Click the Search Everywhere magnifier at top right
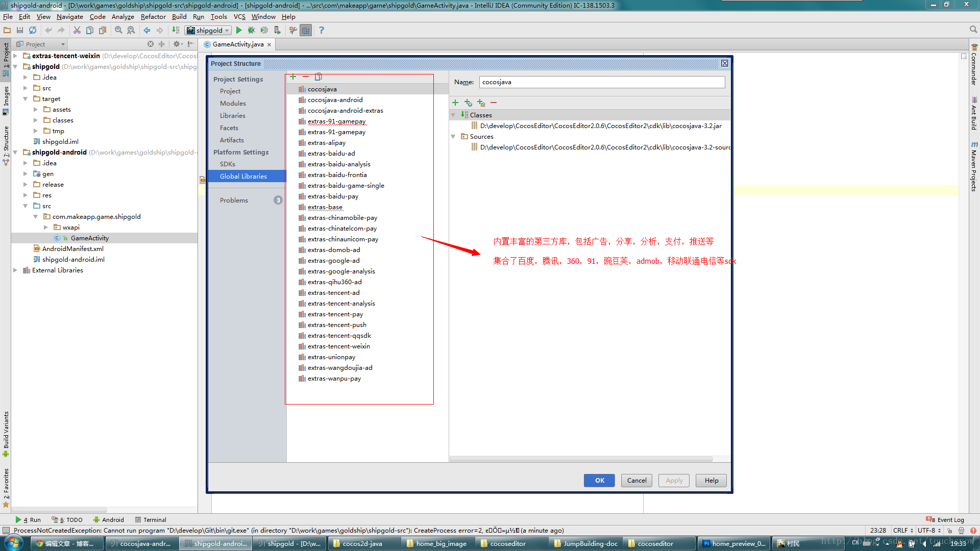Screen dimensions: 980x551 (x=973, y=30)
